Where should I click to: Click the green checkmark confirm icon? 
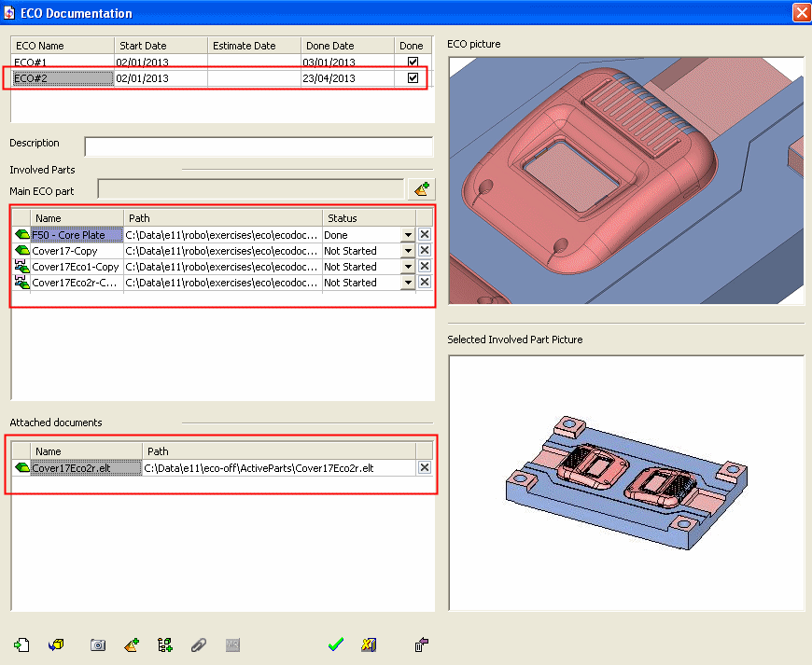(336, 644)
